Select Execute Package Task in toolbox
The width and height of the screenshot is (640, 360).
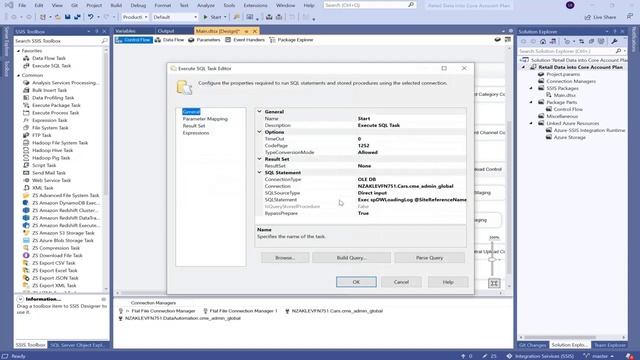coord(56,105)
